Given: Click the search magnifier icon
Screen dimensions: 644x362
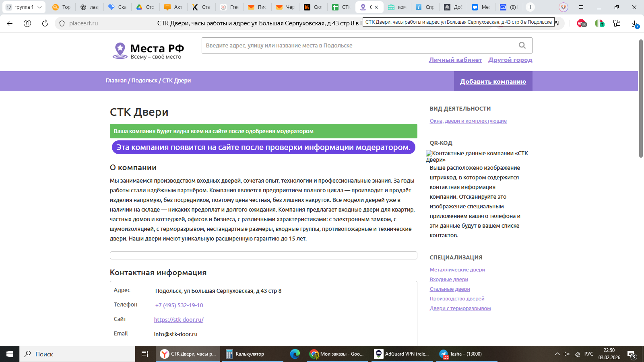Looking at the screenshot, I should pos(522,45).
